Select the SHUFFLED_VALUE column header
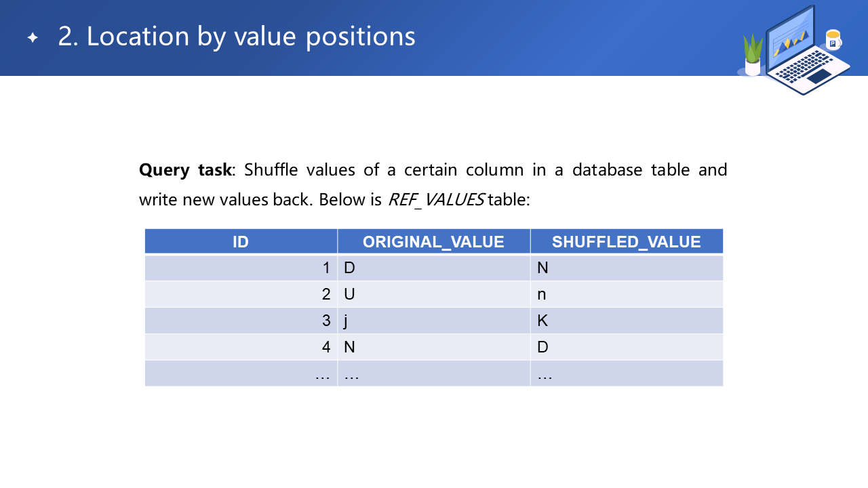 coord(626,242)
